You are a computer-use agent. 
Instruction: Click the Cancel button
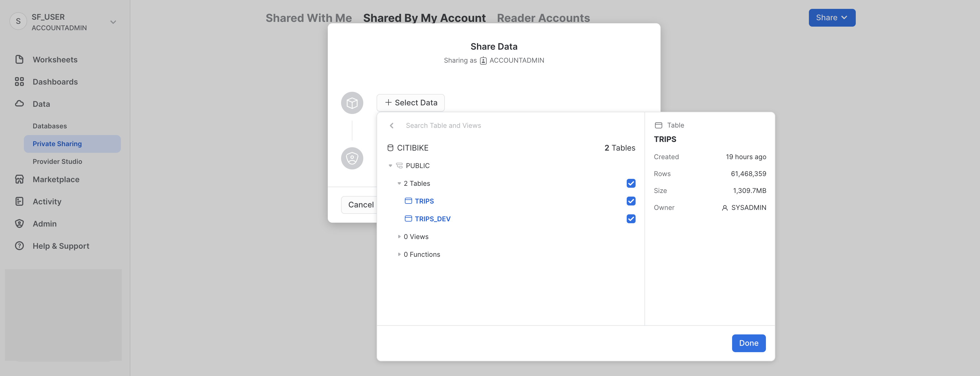pos(360,205)
